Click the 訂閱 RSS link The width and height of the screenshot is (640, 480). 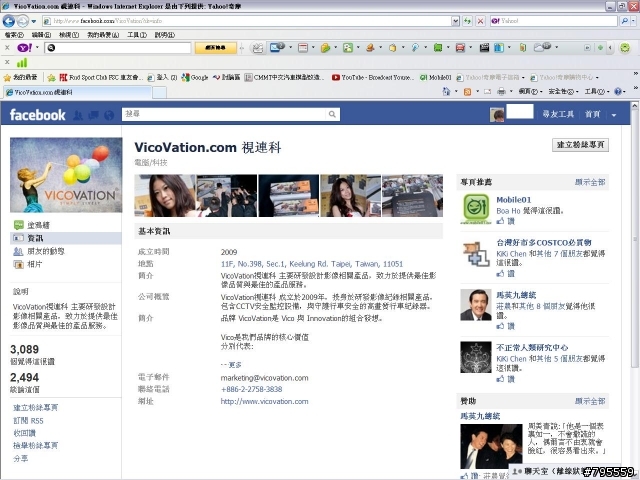28,420
